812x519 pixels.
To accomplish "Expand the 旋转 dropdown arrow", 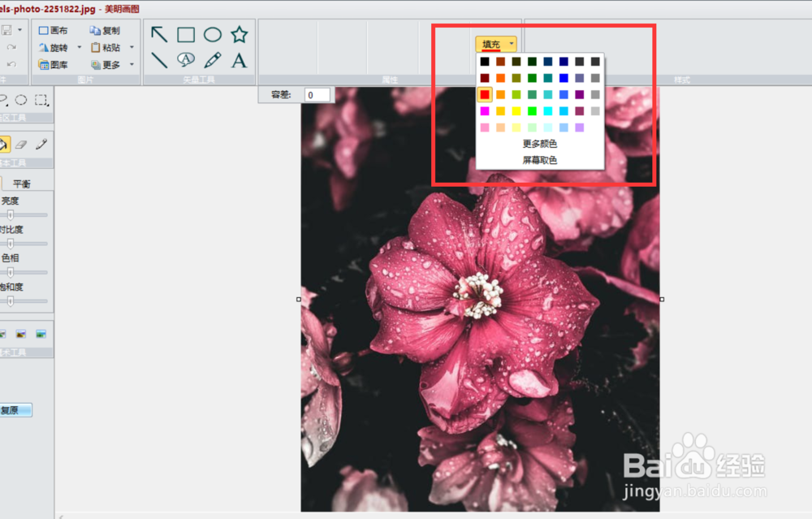I will 80,47.
